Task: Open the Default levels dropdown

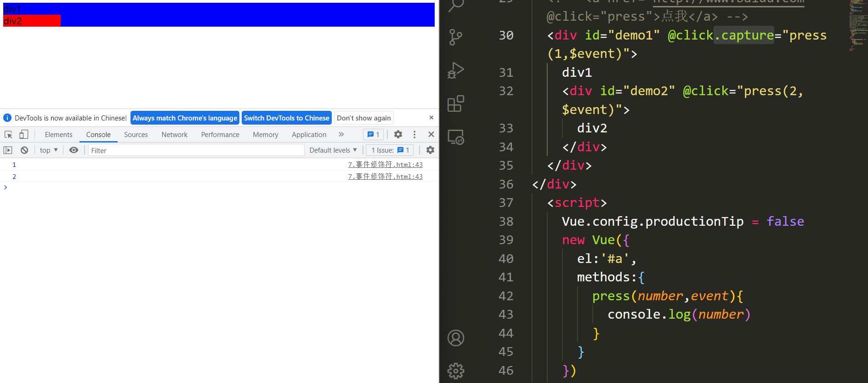Action: pos(333,150)
